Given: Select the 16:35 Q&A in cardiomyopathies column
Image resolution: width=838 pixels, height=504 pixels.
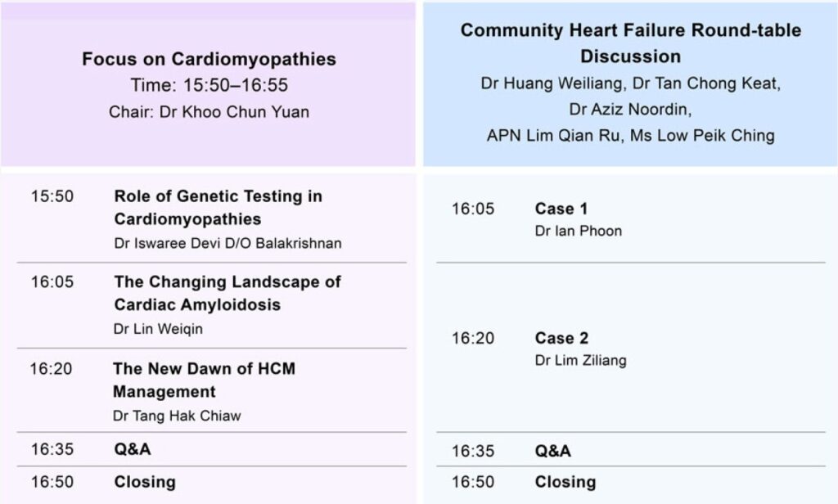Looking at the screenshot, I should [x=212, y=449].
